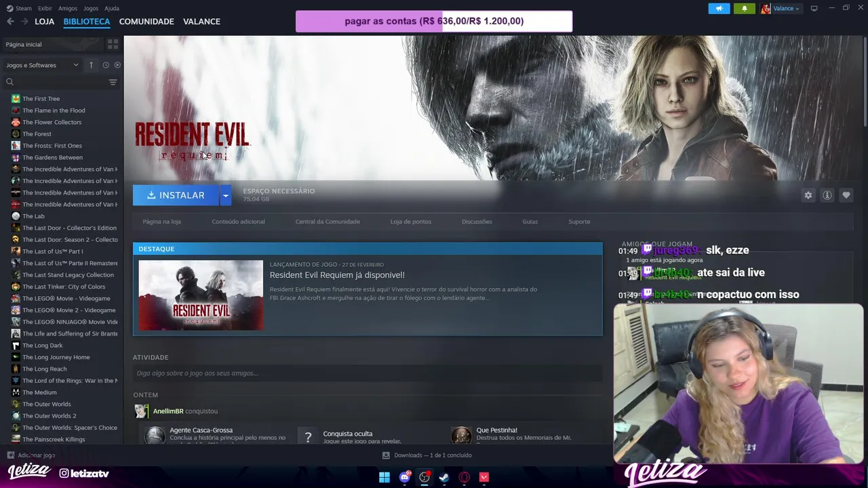Click The Flower Collectors game icon
Image resolution: width=868 pixels, height=488 pixels.
[16, 122]
